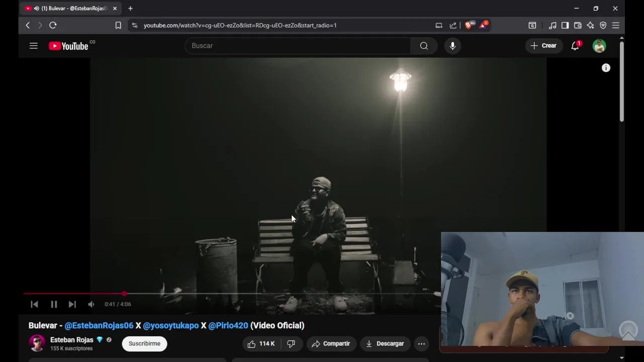The image size is (644, 362).
Task: Like the video showing 114 K
Action: pyautogui.click(x=261, y=344)
